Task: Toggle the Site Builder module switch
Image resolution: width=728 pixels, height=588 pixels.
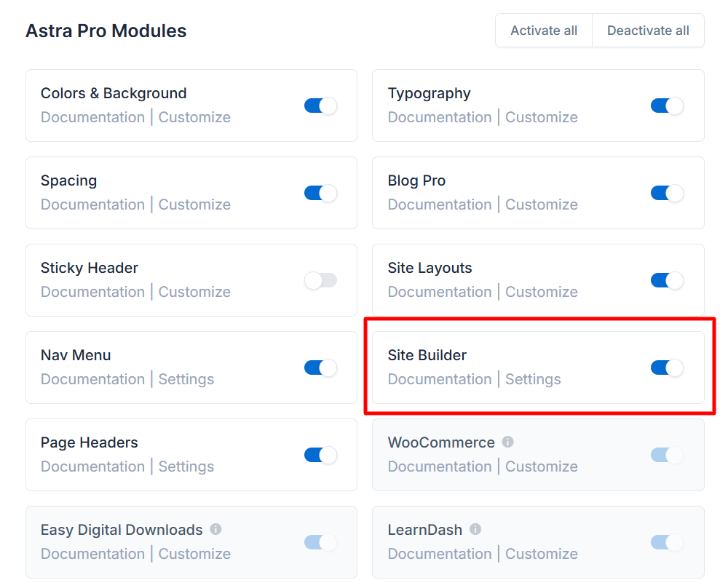Action: [667, 367]
